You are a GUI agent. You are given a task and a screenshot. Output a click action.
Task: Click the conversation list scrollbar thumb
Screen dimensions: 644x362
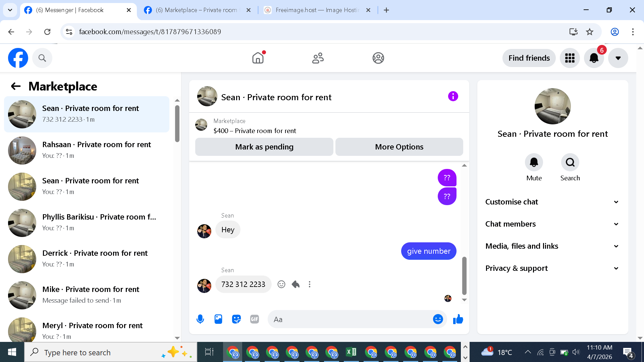pos(177,124)
